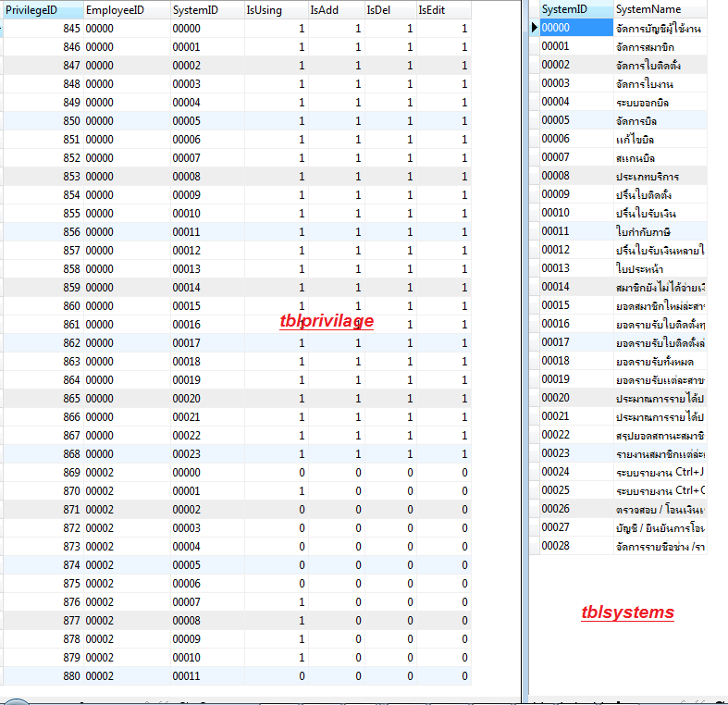This screenshot has width=728, height=705.
Task: Select the highlighted 00000 cell in tblsystems
Action: [x=575, y=28]
